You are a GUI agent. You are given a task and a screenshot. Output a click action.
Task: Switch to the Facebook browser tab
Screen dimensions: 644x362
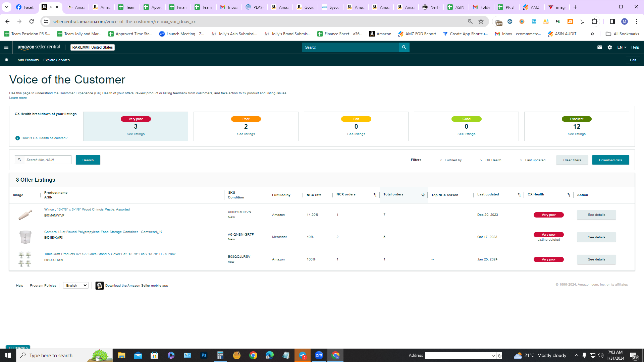pyautogui.click(x=25, y=7)
